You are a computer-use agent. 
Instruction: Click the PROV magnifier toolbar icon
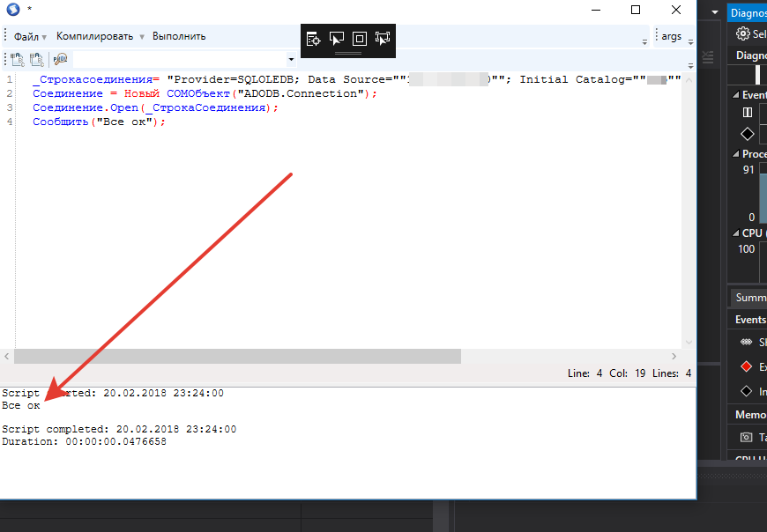pyautogui.click(x=59, y=58)
